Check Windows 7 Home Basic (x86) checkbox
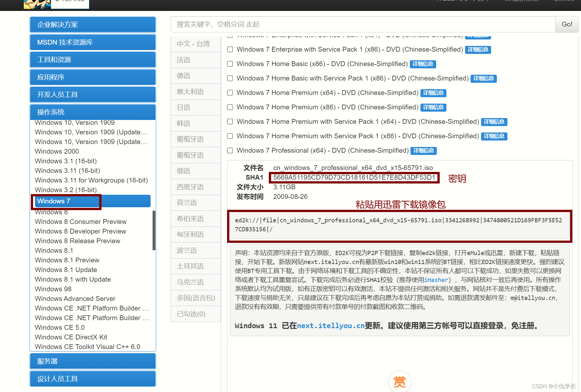Viewport: 581px width, 392px height. tap(230, 64)
